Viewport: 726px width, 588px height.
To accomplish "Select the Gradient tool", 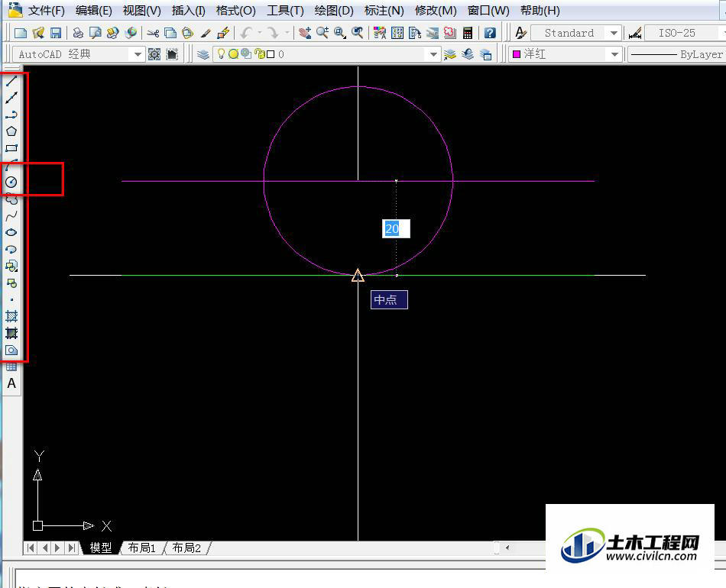I will click(x=11, y=333).
